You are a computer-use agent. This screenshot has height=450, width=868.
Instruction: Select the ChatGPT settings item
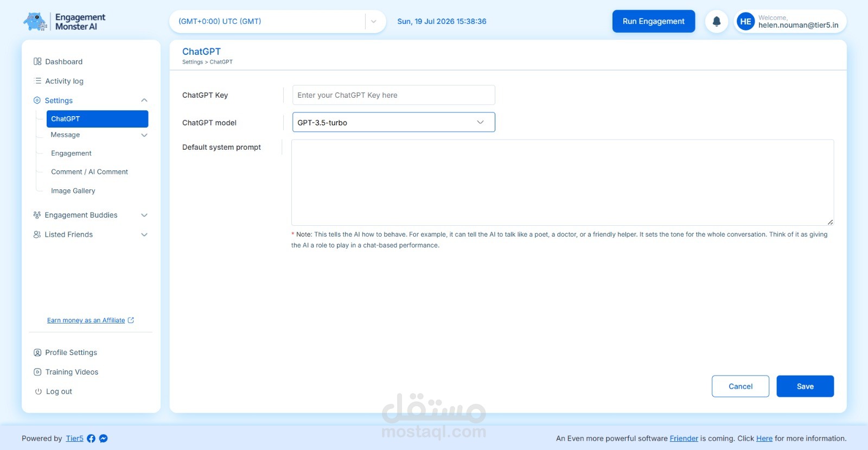coord(97,119)
